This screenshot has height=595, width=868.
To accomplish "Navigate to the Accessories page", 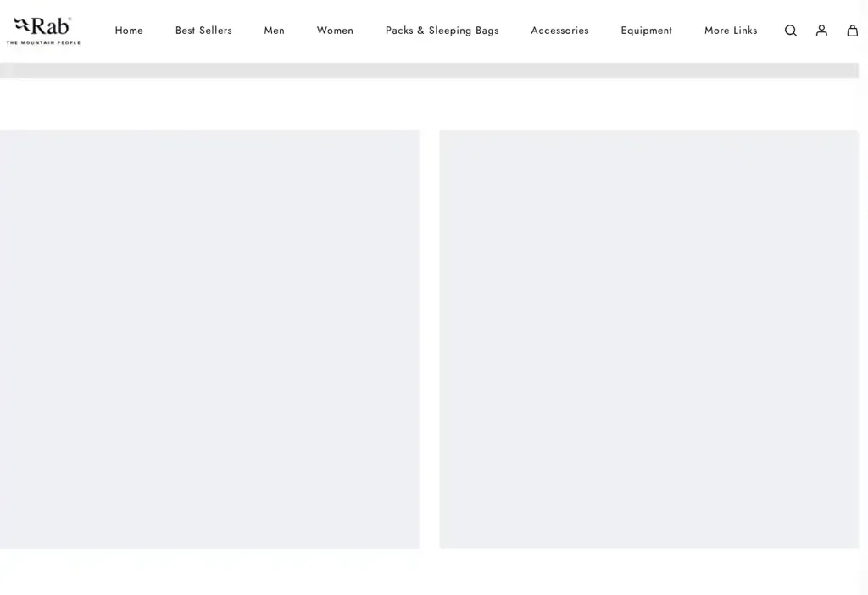I will pyautogui.click(x=559, y=30).
